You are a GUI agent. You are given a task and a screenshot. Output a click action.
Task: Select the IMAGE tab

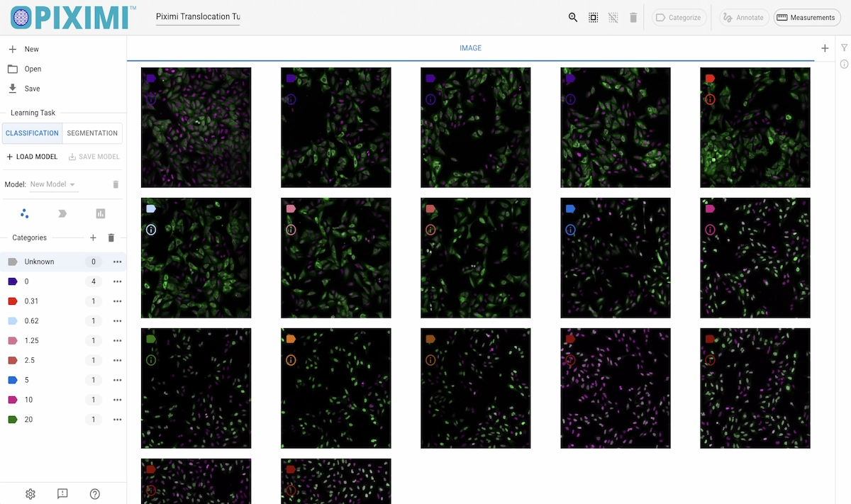click(x=470, y=48)
